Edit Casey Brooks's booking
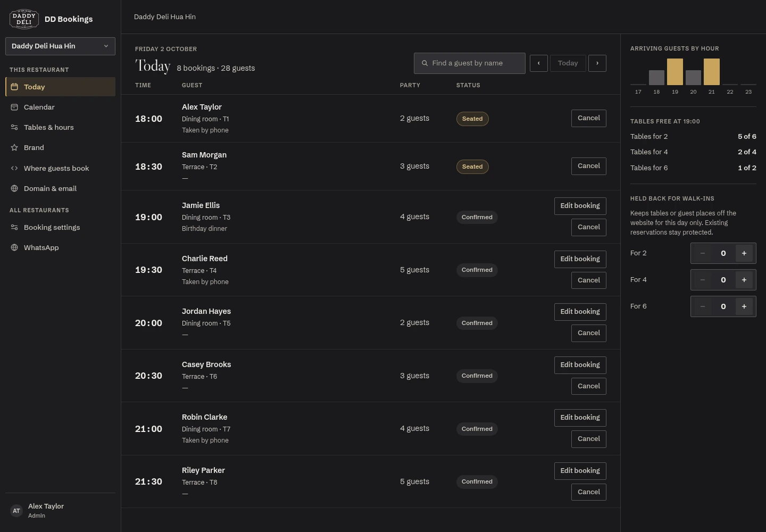The image size is (766, 532). coord(580,365)
